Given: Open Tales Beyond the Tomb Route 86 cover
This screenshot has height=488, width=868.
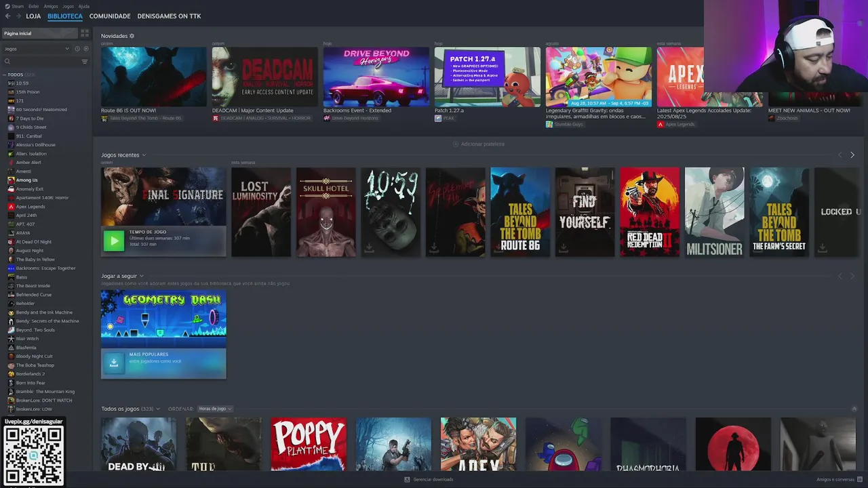Looking at the screenshot, I should (x=520, y=212).
